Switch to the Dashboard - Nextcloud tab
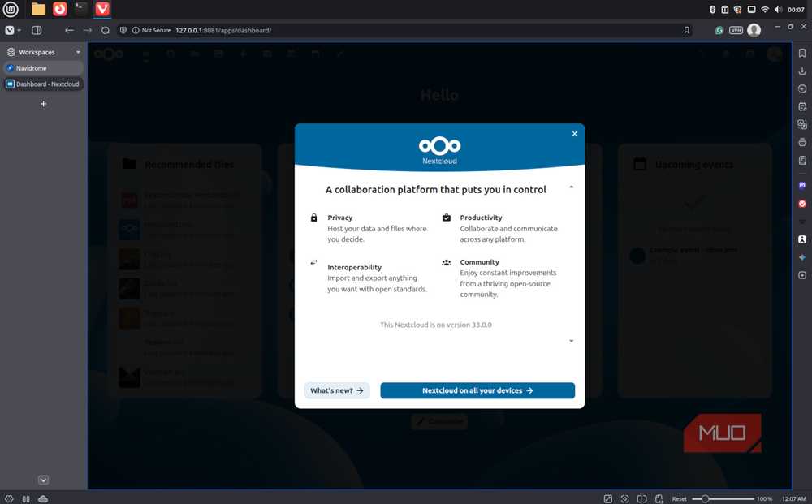 (44, 84)
